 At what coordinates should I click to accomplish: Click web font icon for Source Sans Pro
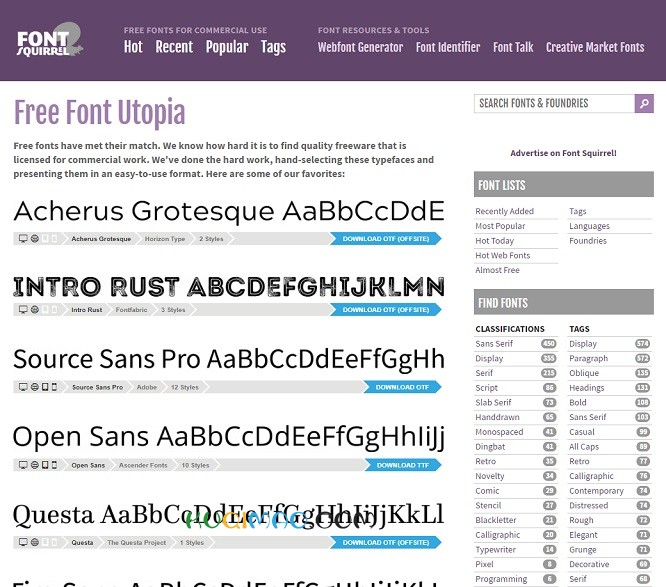coord(35,387)
